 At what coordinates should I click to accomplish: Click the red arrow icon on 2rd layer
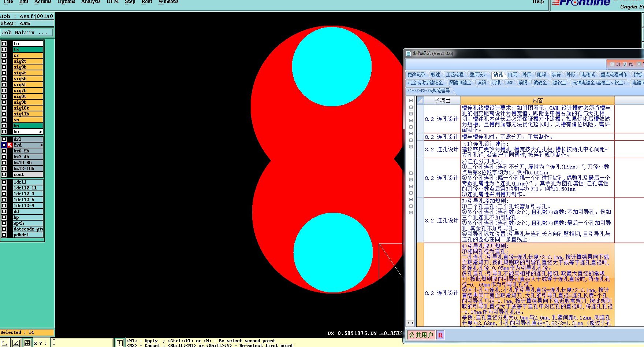pos(10,145)
